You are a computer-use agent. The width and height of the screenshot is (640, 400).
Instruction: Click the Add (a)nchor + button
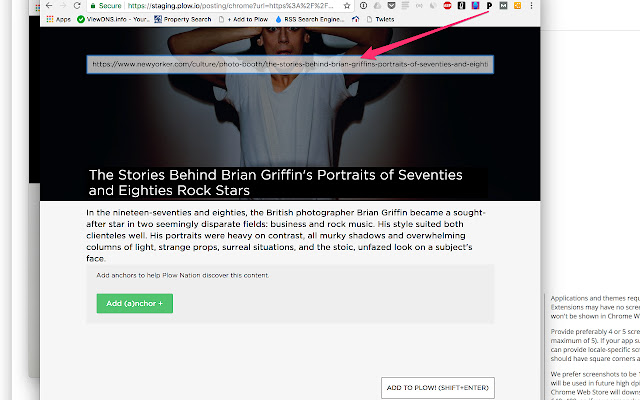134,303
